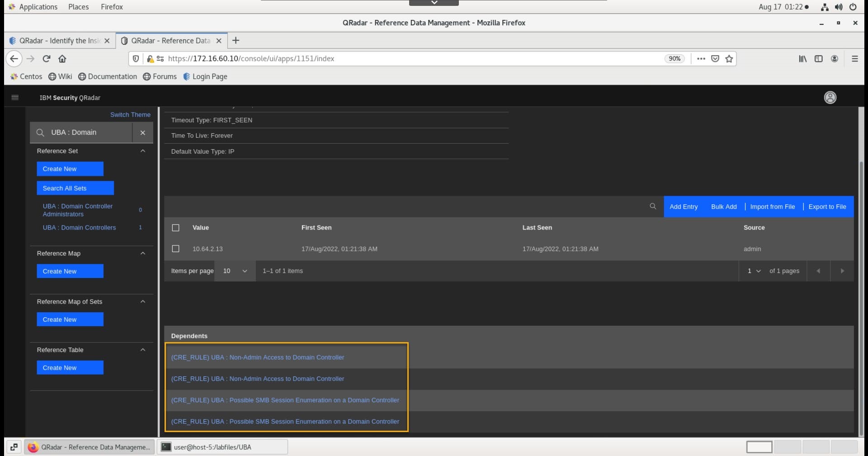The height and width of the screenshot is (456, 868).
Task: Bookmark this page with star icon
Action: pos(729,58)
